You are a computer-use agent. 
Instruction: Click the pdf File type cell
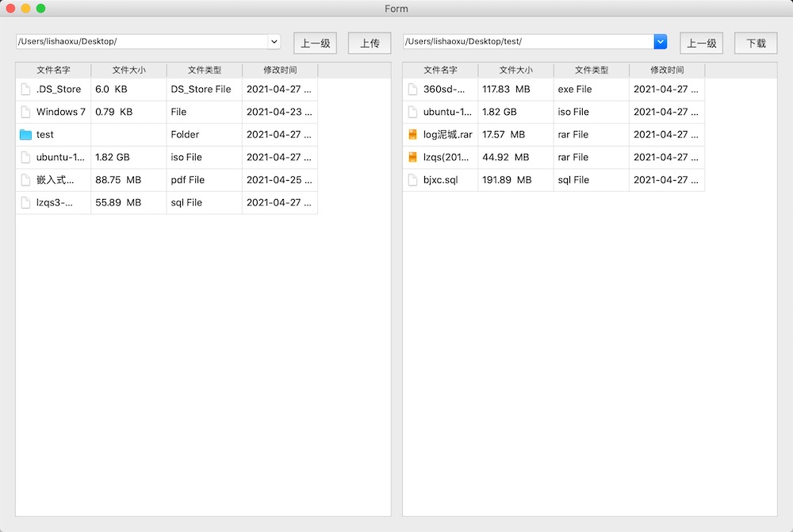(205, 180)
